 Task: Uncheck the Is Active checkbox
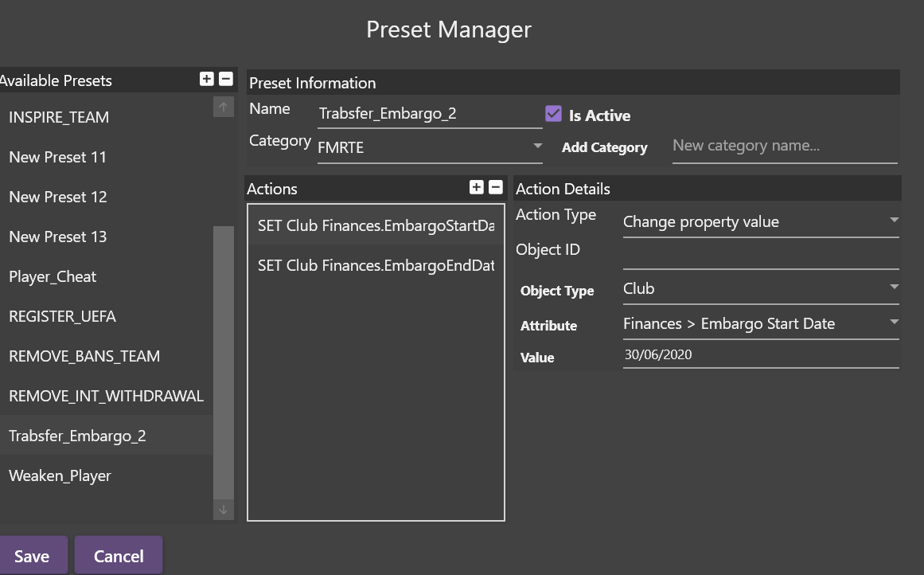coord(554,115)
